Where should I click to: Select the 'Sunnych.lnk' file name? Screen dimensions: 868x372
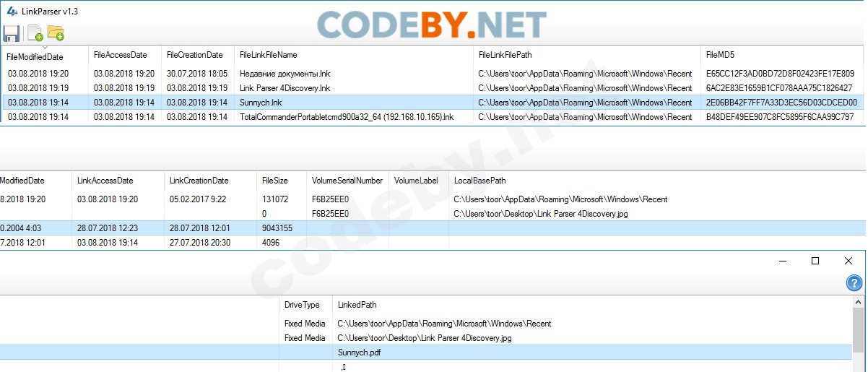tap(262, 103)
